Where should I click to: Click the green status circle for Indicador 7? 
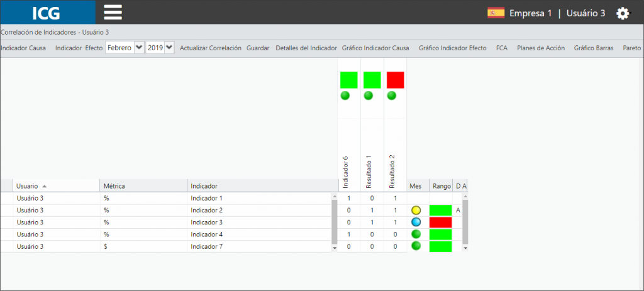tap(416, 246)
